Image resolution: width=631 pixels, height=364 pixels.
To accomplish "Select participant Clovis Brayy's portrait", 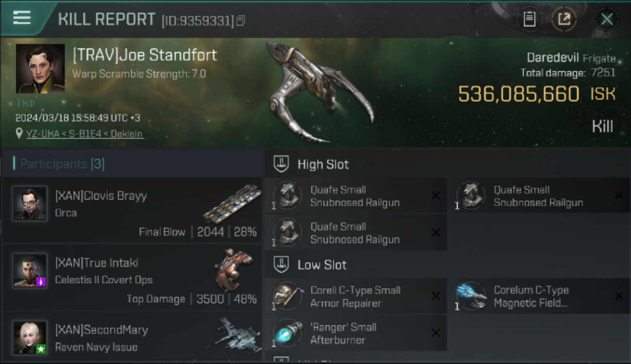I will (x=30, y=203).
